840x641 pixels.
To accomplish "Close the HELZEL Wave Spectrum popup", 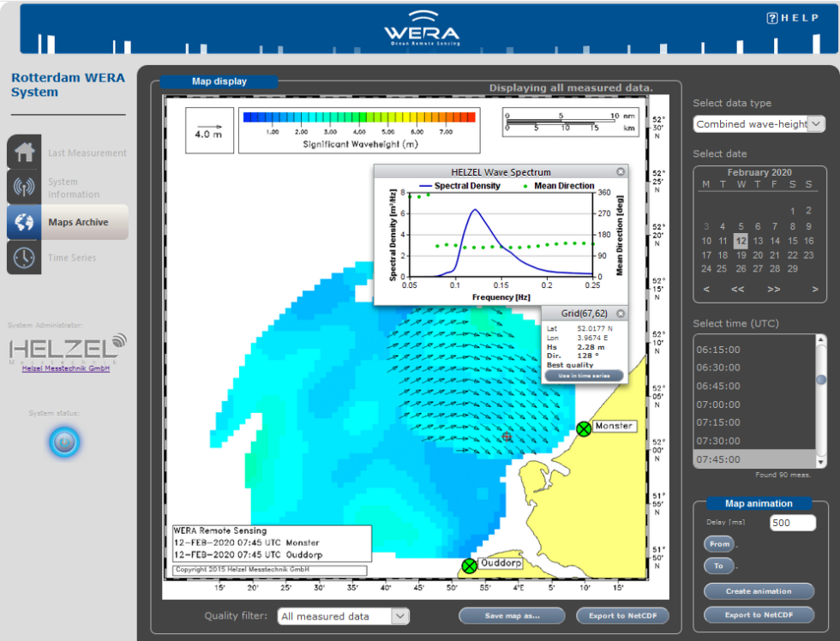I will point(621,172).
